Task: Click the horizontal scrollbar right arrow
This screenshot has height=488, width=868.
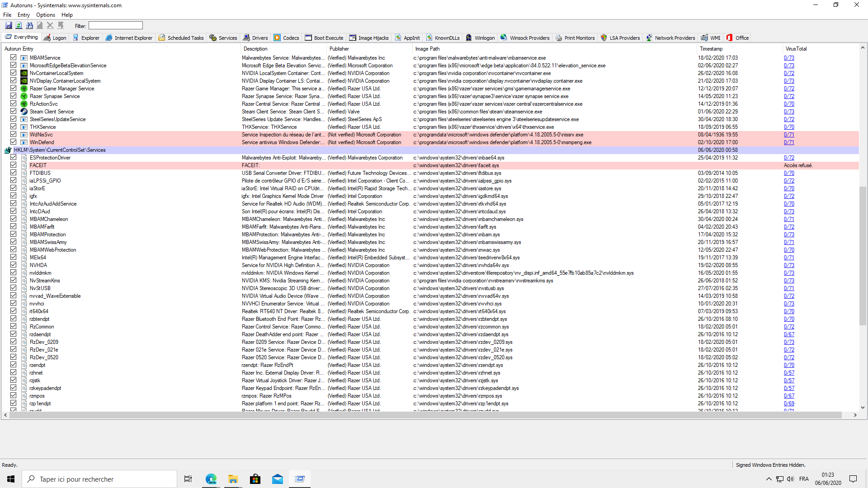Action: (855, 415)
